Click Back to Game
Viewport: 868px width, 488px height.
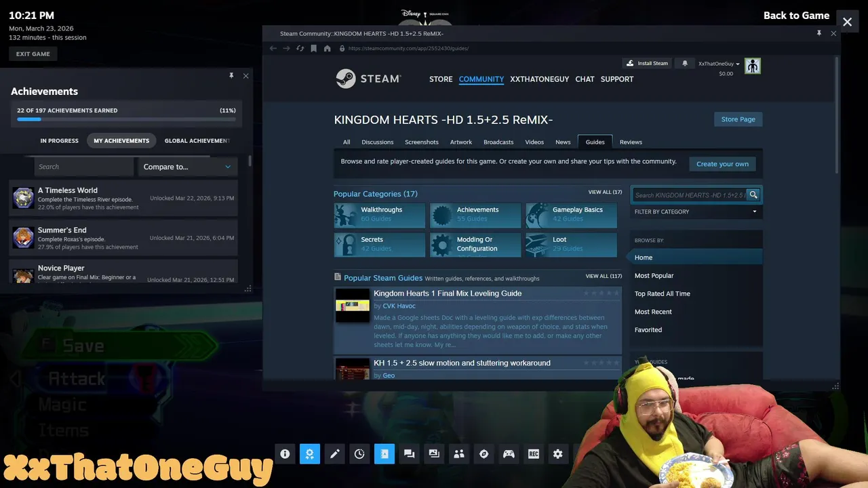click(x=797, y=16)
